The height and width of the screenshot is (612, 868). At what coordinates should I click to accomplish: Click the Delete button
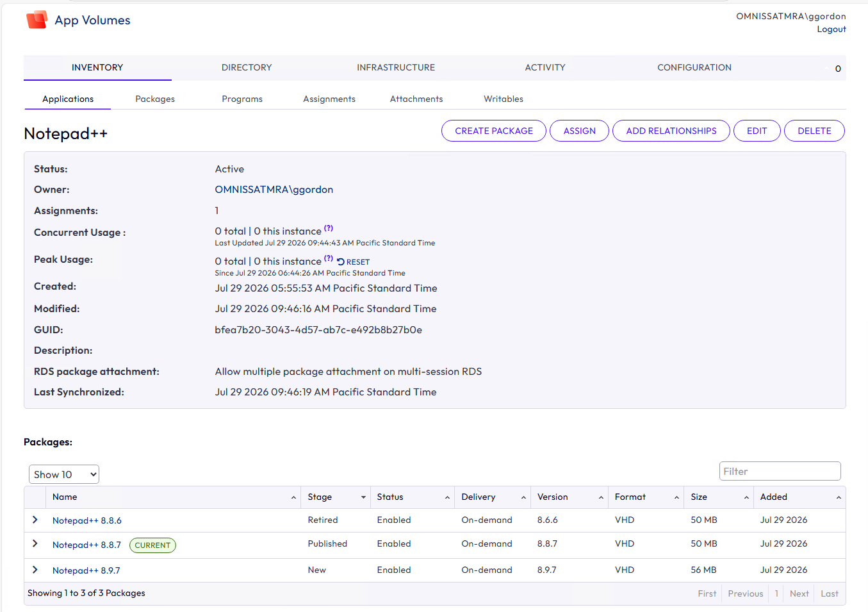tap(814, 131)
